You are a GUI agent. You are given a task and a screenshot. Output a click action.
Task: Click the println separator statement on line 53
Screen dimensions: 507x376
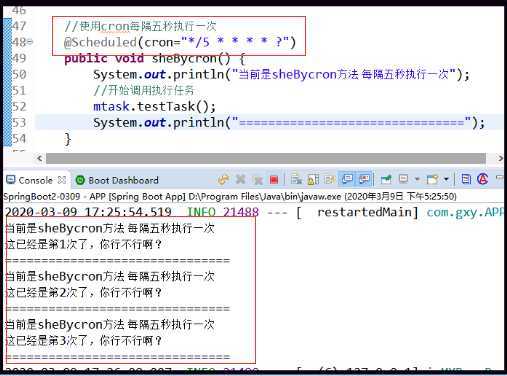(289, 123)
